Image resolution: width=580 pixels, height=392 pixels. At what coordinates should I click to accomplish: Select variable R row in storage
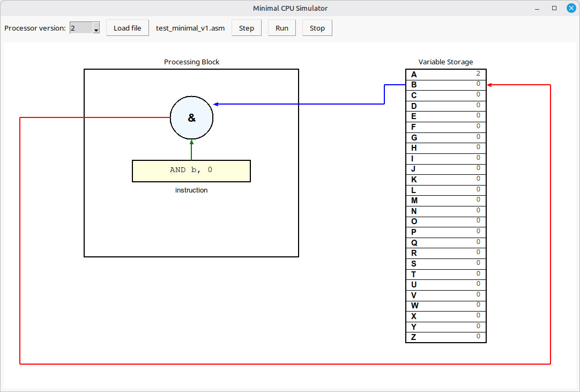pos(446,253)
